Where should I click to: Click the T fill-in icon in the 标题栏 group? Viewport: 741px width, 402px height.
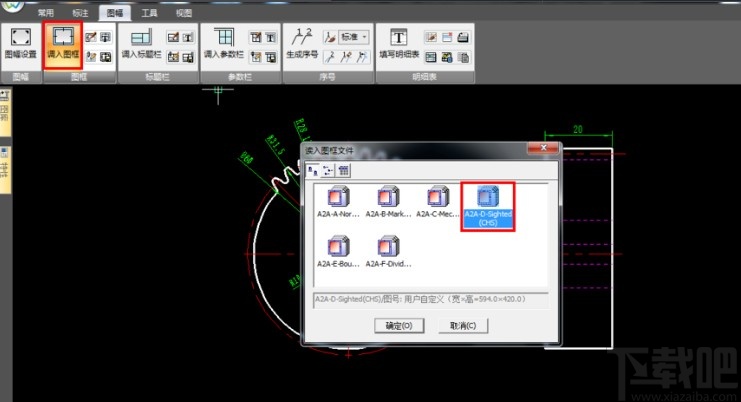[188, 37]
